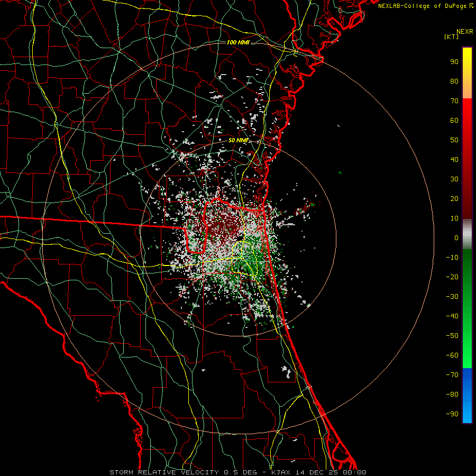
Task: Click the -40 value on velocity scale
Action: click(452, 316)
